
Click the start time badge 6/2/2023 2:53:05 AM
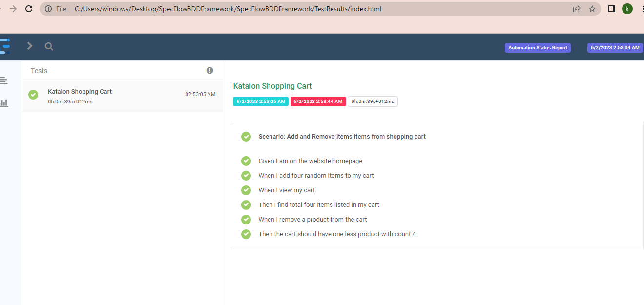(x=261, y=102)
